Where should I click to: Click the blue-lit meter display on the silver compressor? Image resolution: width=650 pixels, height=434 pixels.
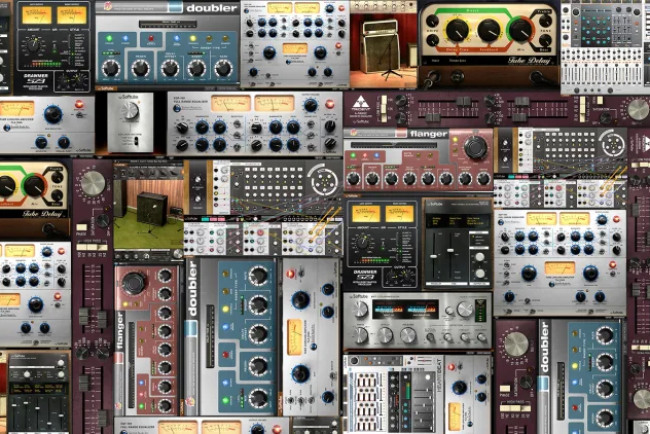(x=405, y=310)
